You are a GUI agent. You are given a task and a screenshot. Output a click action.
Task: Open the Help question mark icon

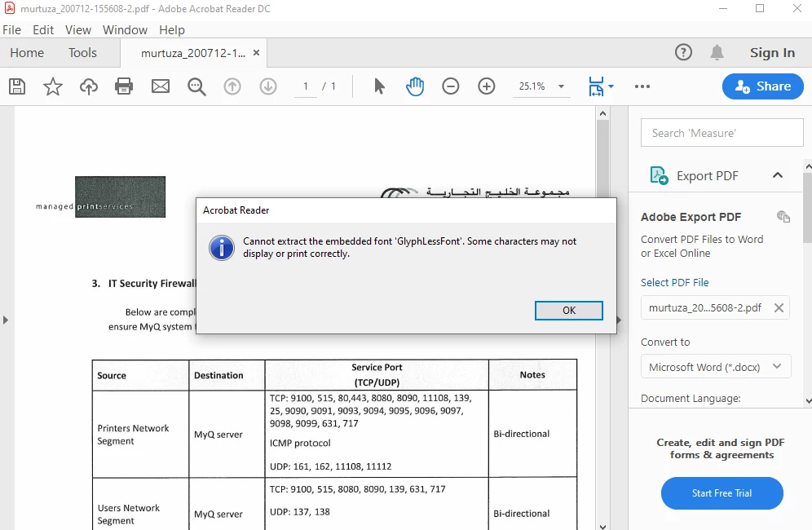(x=683, y=52)
